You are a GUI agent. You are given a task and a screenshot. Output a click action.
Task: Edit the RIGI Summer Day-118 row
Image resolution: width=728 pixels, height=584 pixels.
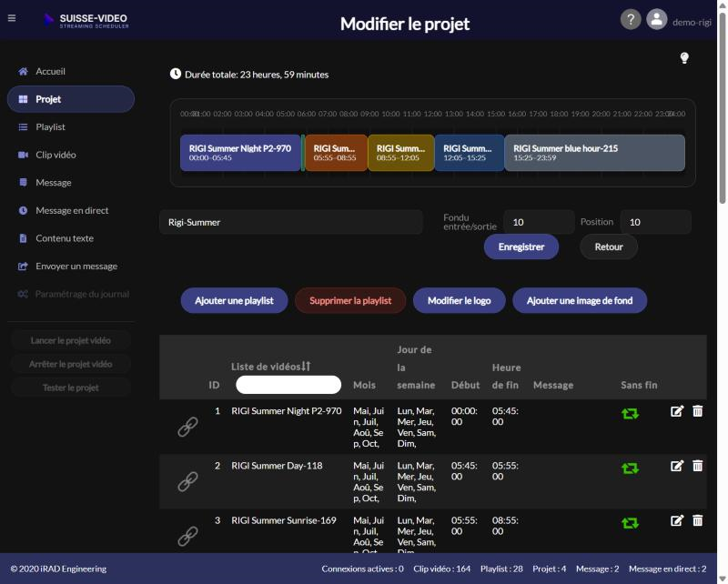pos(677,466)
